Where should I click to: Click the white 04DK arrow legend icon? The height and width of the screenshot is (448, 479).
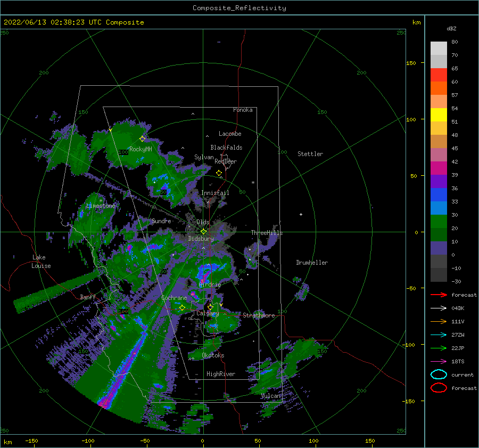point(439,308)
